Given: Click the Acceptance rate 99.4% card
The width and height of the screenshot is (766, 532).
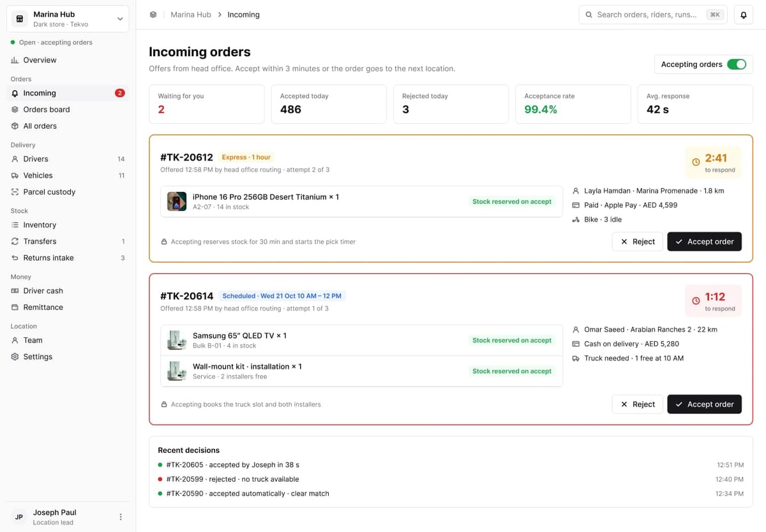Looking at the screenshot, I should tap(573, 104).
